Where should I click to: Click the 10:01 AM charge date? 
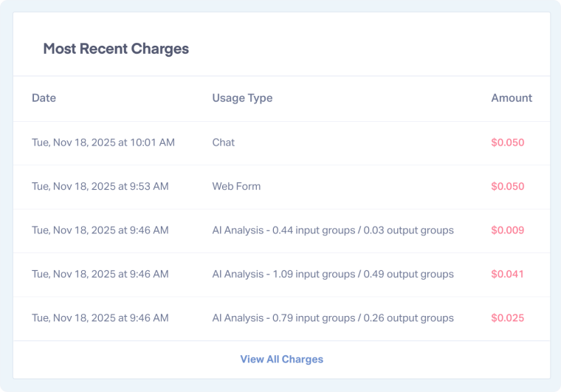pyautogui.click(x=103, y=142)
